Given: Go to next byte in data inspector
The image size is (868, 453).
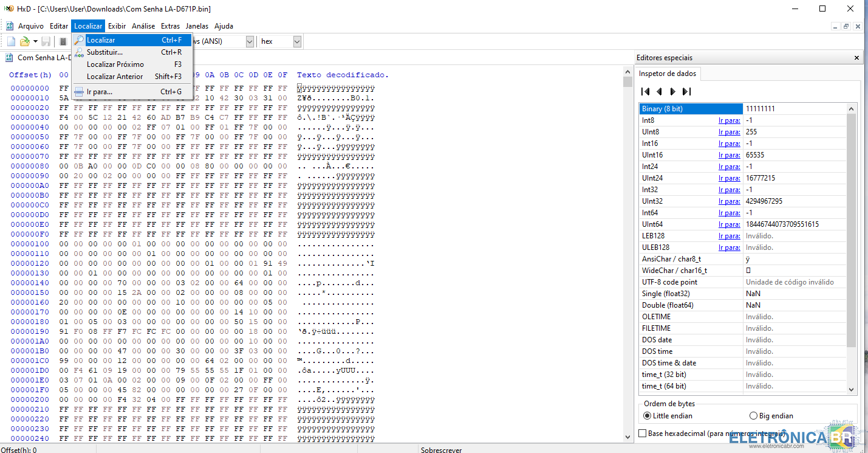Looking at the screenshot, I should (672, 91).
